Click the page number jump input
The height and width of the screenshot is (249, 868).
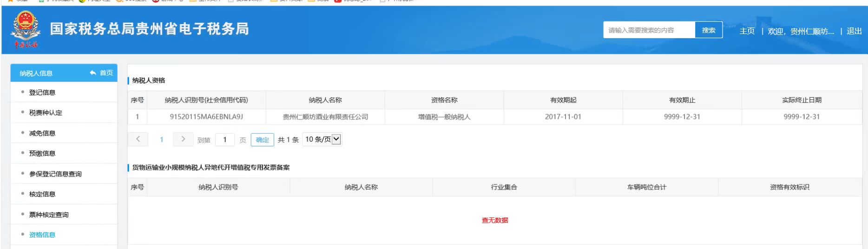coord(225,140)
